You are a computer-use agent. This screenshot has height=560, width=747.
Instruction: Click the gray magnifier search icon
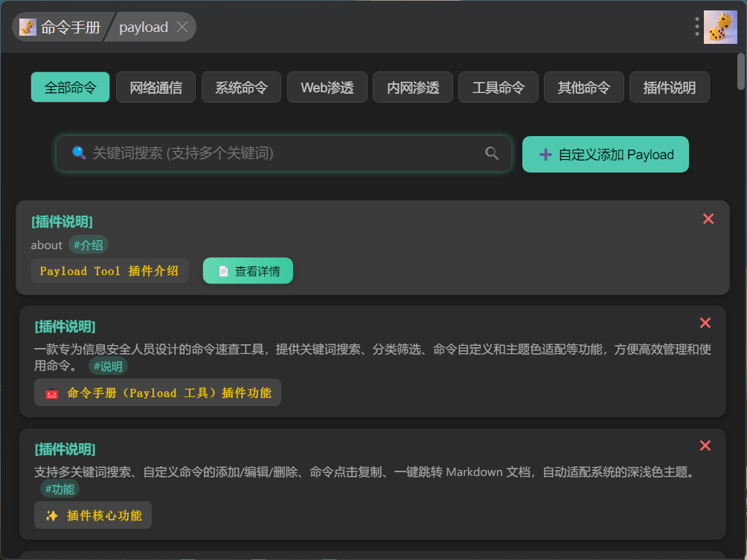pos(492,153)
